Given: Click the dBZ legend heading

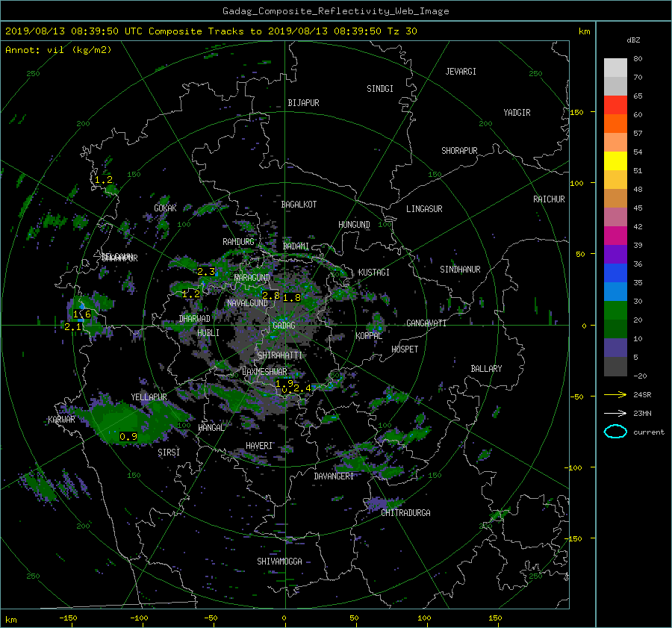Looking at the screenshot, I should 633,40.
